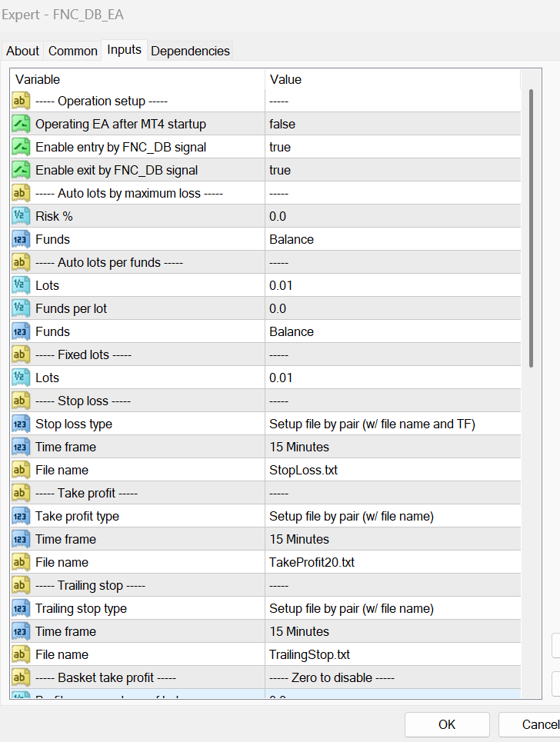
Task: Select the Stop loss type variable name
Action: coord(74,424)
